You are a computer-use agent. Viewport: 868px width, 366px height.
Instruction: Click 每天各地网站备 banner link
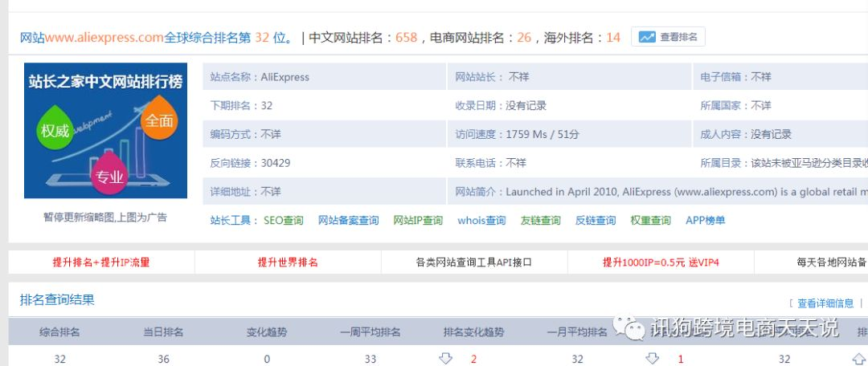(831, 262)
